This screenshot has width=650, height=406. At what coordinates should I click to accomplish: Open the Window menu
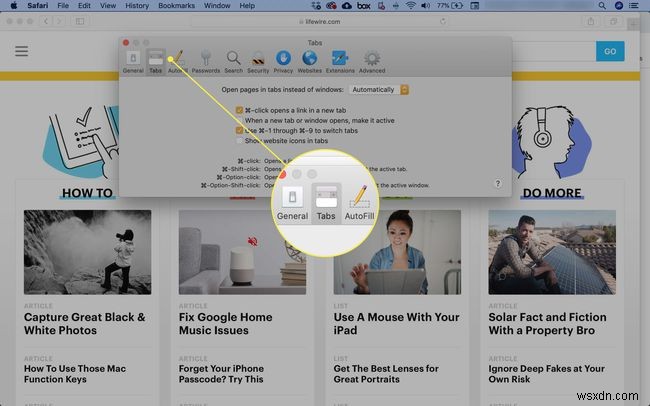pyautogui.click(x=217, y=5)
